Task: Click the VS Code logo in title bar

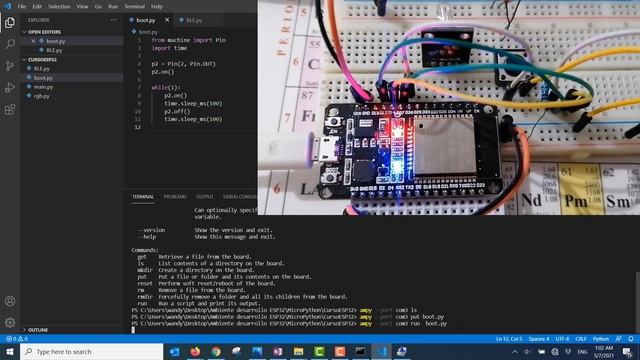Action: coord(7,6)
